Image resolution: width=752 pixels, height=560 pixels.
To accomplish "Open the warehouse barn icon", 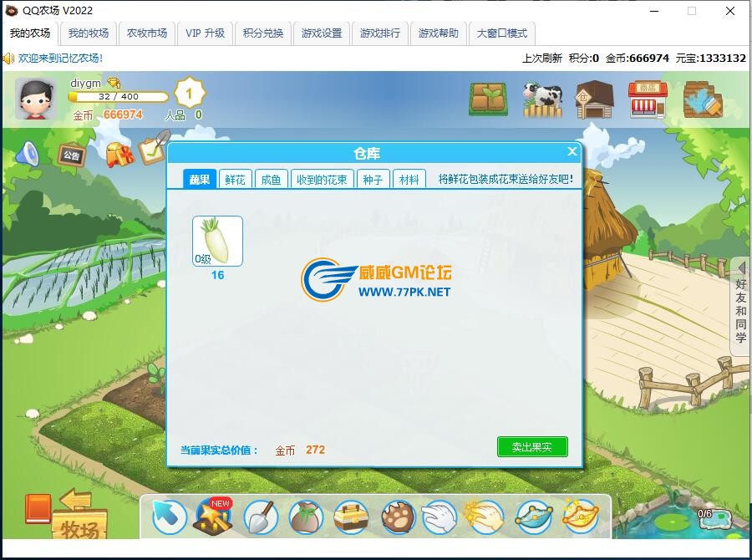I will [595, 99].
